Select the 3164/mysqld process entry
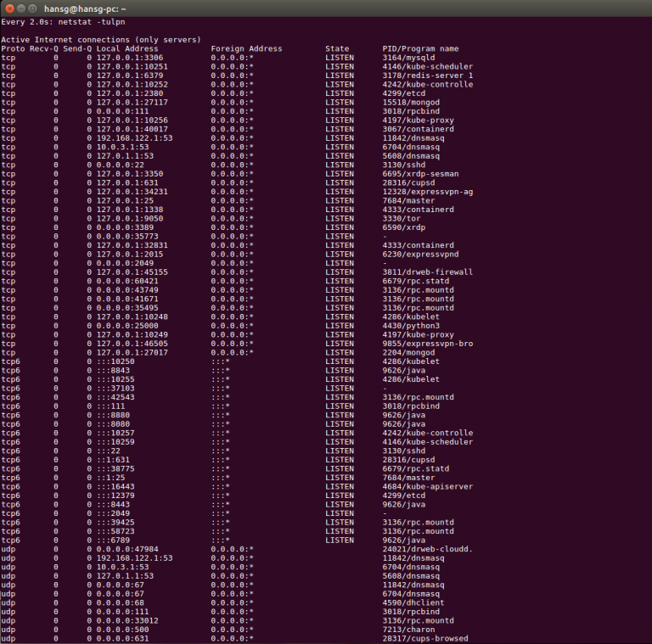 (x=412, y=58)
